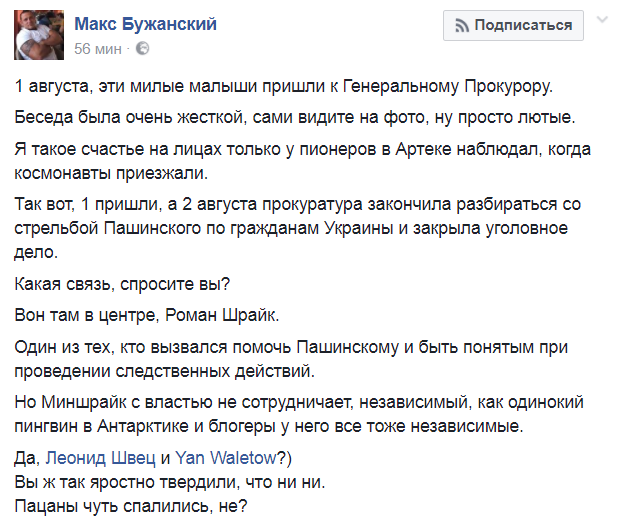Open the Макс Бужанский author name link
Viewport: 623px width, 519px height.
click(144, 24)
